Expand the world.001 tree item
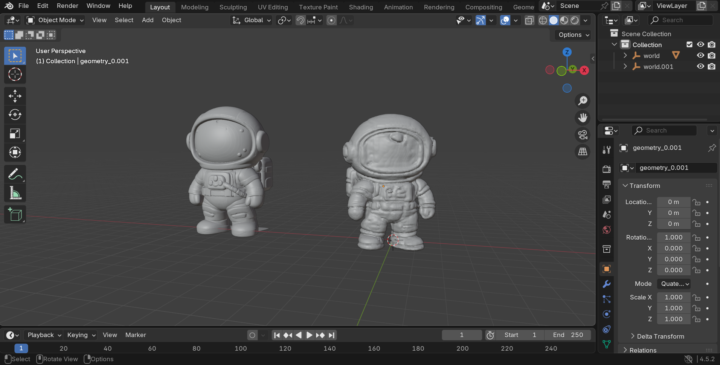 (x=625, y=67)
